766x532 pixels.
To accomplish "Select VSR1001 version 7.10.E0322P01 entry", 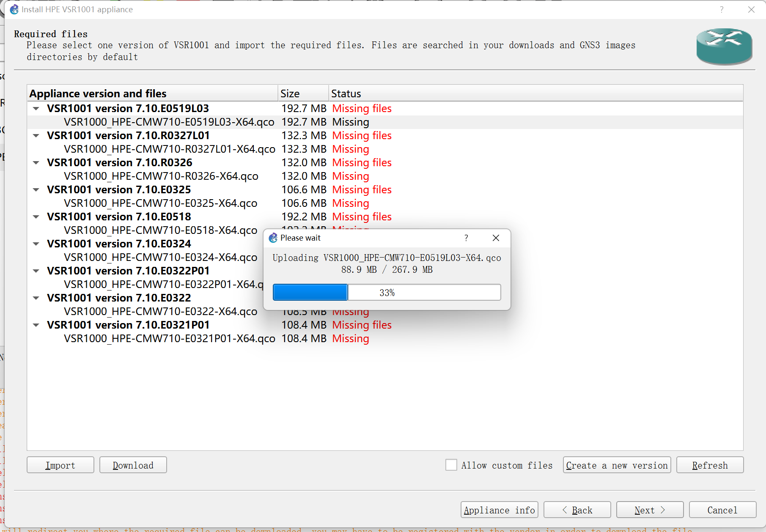I will click(x=128, y=271).
